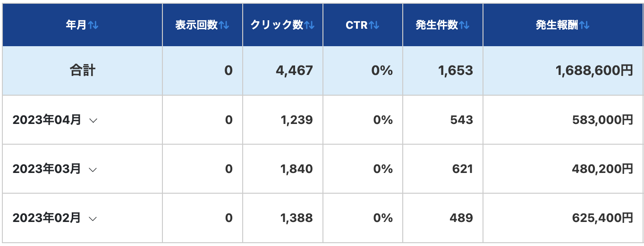This screenshot has height=246, width=644.
Task: Click the 489 発生件数 cell
Action: [x=443, y=218]
